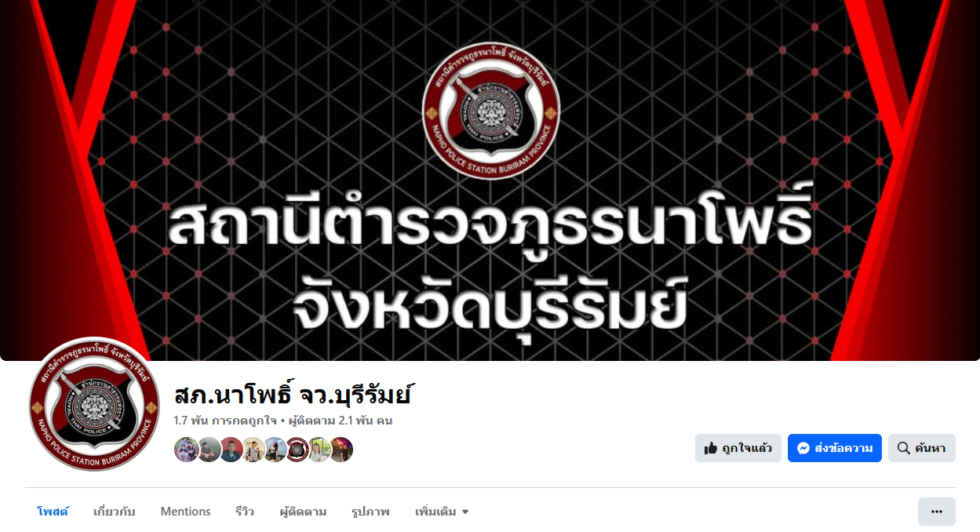This screenshot has width=980, height=532.
Task: Switch to the รูปภาพ tab
Action: point(370,512)
